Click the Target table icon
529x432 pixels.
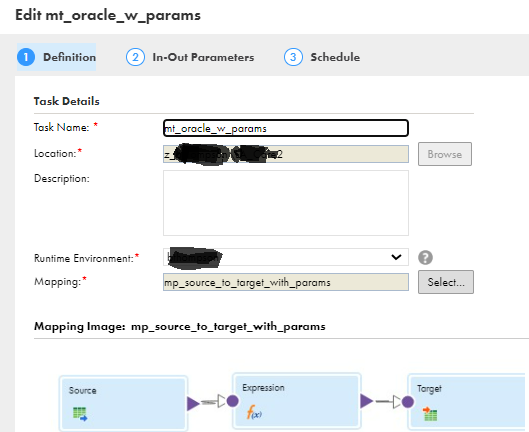[x=430, y=414]
